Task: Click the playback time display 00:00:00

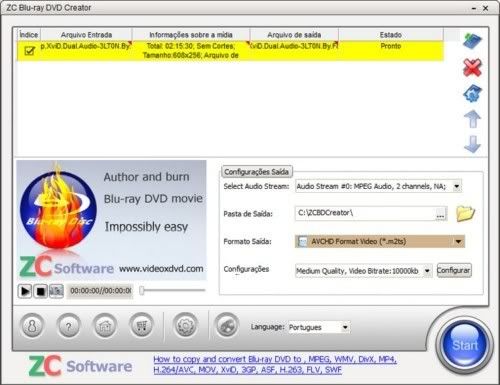Action: 100,291
